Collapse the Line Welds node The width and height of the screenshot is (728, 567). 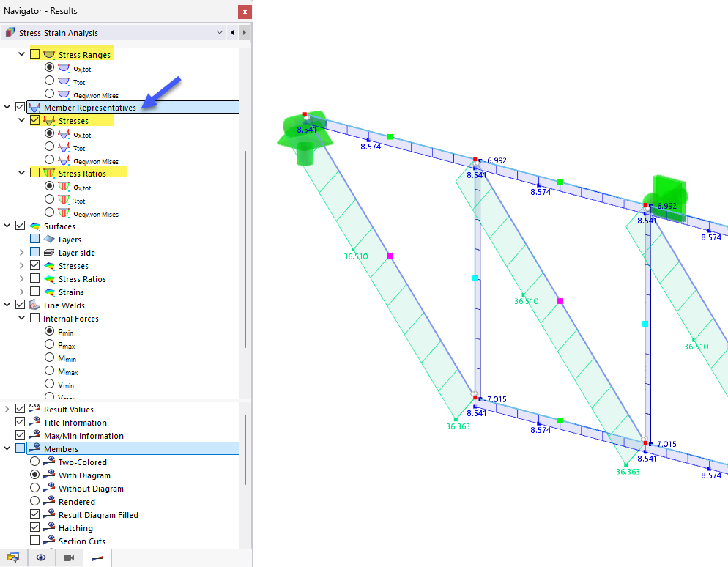coord(7,305)
